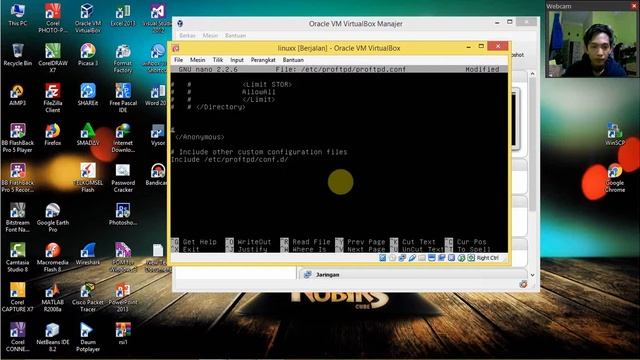Screen dimensions: 640x360
Task: Select the Picasa 3 desktop icon
Action: pyautogui.click(x=88, y=55)
